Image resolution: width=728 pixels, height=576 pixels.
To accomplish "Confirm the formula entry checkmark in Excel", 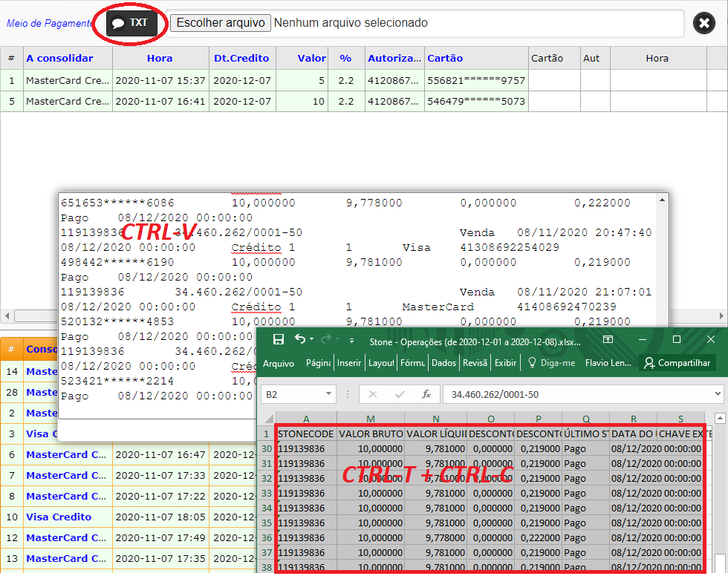I will click(400, 394).
